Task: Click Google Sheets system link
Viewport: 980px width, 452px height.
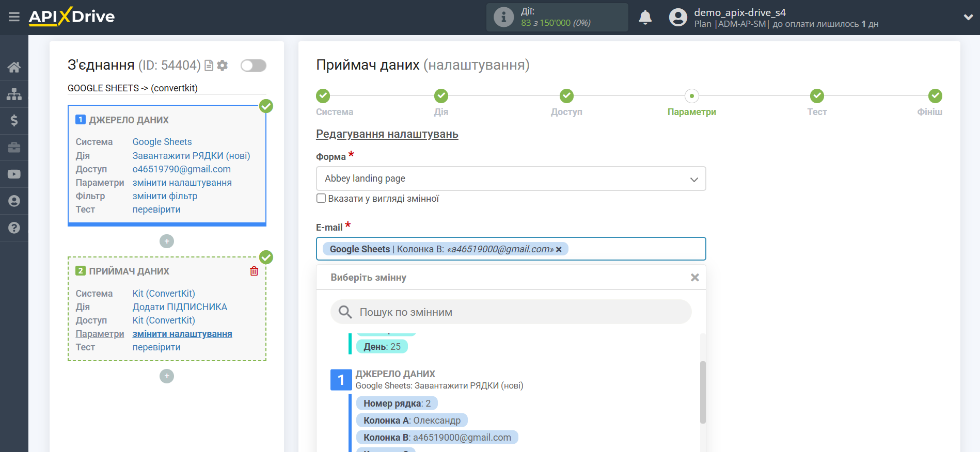Action: (x=162, y=142)
